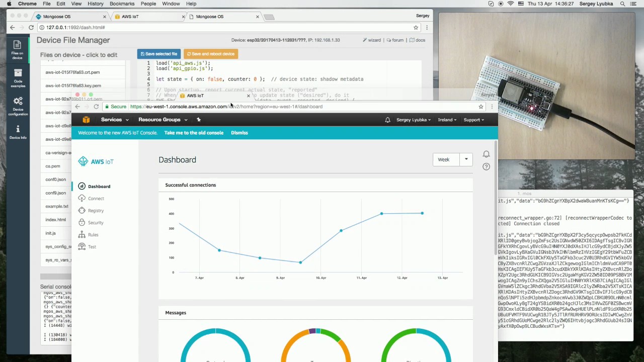This screenshot has height=362, width=644.
Task: Click notifications bell beside Week dropdown
Action: coord(486,154)
